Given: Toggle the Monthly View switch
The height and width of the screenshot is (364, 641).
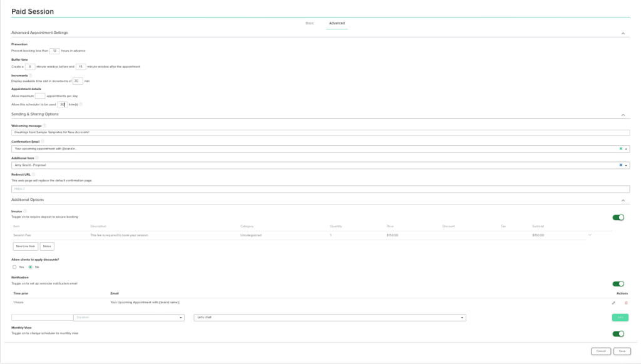Looking at the screenshot, I should point(618,334).
